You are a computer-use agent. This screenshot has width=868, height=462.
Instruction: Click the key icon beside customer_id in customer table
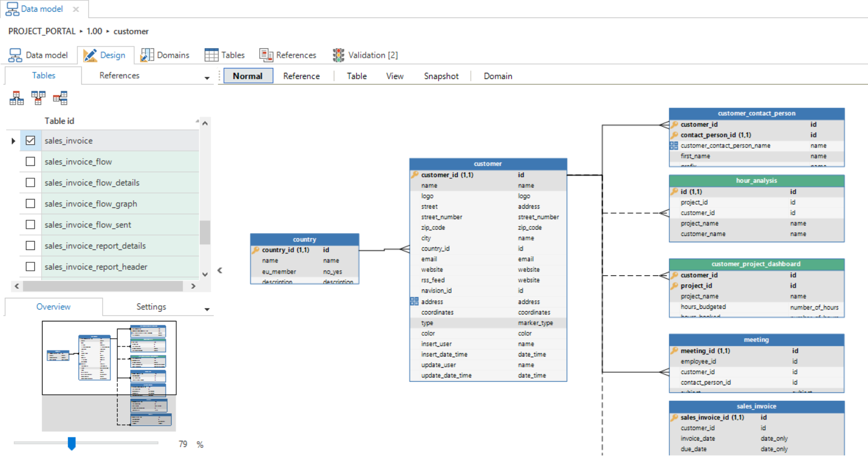415,175
